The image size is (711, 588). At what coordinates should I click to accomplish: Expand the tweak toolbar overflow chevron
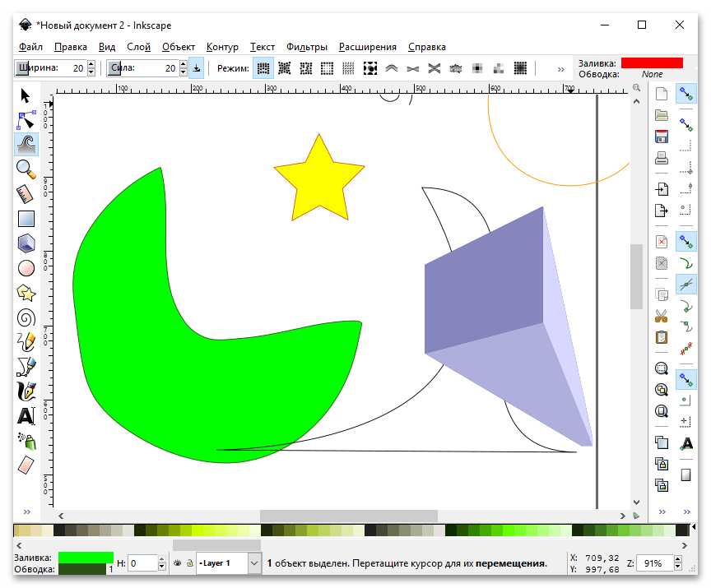[x=561, y=69]
